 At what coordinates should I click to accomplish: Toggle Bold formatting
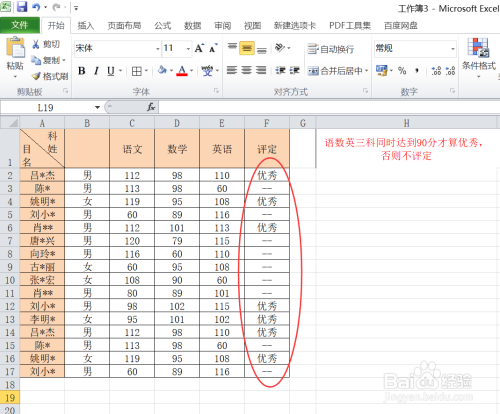pyautogui.click(x=82, y=71)
